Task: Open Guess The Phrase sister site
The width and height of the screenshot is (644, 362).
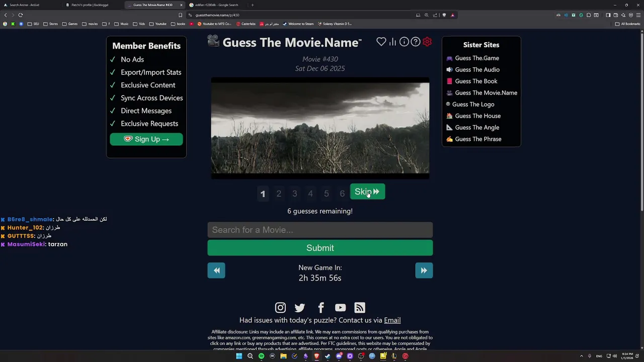Action: tap(478, 139)
